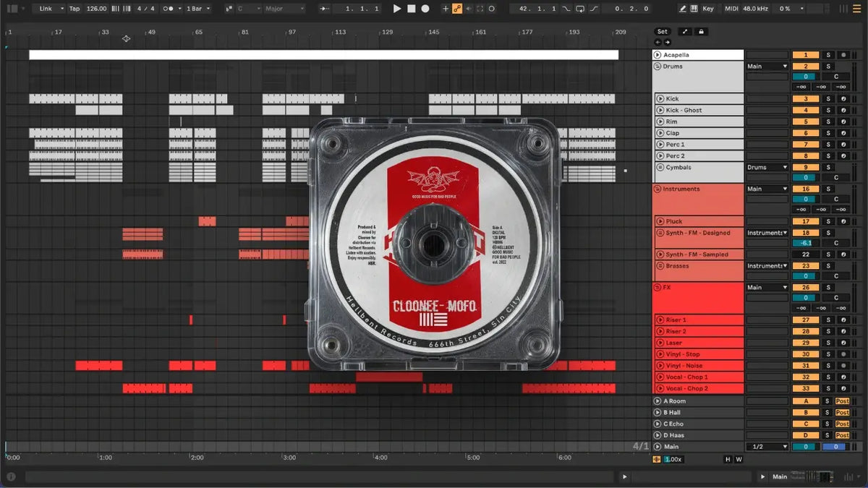
Task: Click the Instruments group volume value
Action: 804,200
